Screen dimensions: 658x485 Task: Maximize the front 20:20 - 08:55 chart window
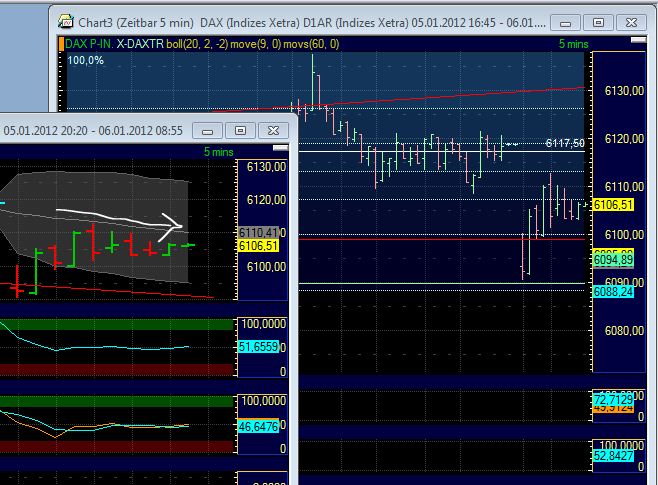point(240,130)
